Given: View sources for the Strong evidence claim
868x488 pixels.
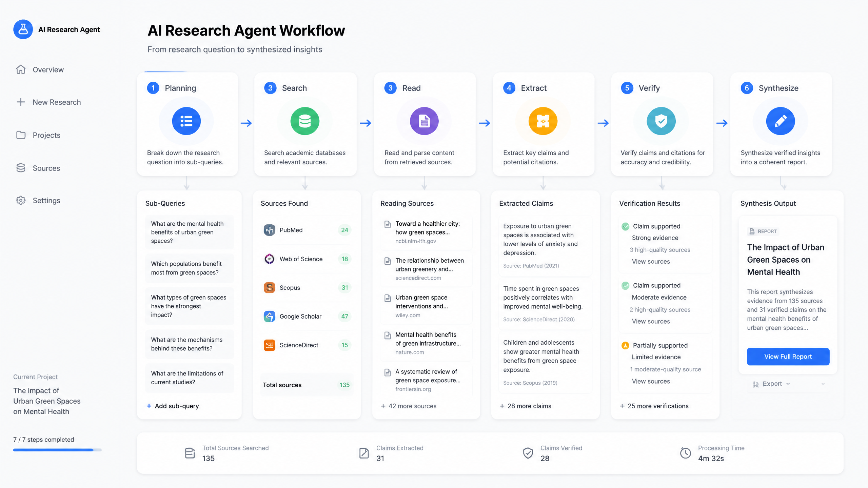Looking at the screenshot, I should [651, 262].
